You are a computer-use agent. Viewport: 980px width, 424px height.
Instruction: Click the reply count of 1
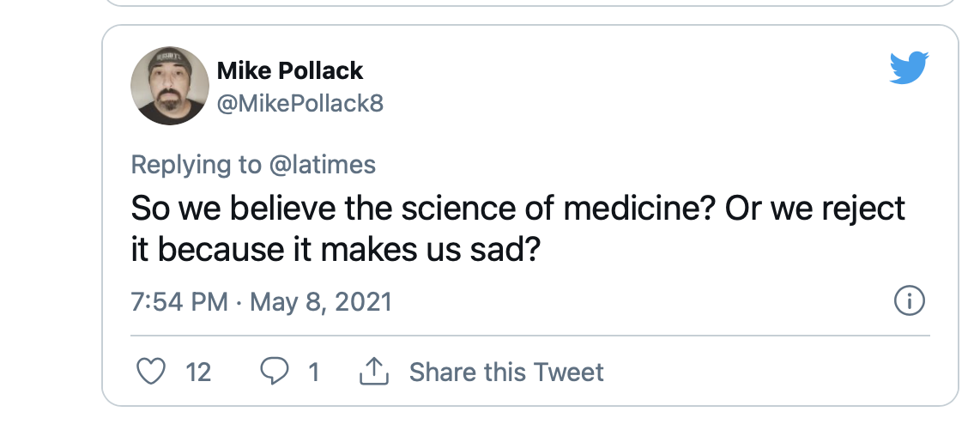(x=313, y=372)
